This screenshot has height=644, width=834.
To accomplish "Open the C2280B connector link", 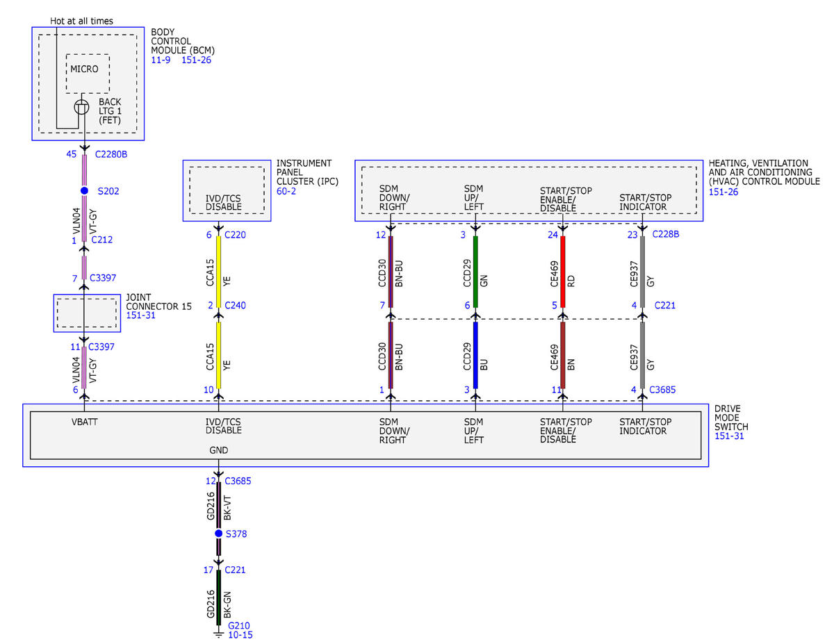I will click(111, 154).
